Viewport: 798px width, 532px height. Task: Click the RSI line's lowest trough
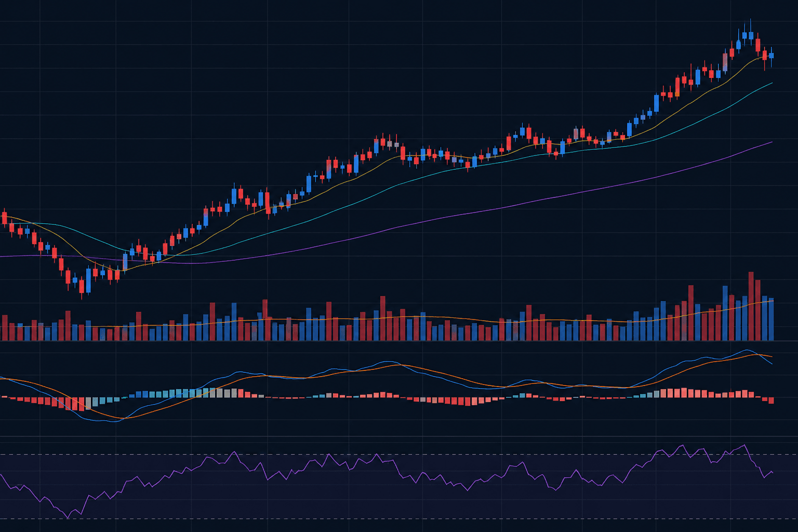[68, 517]
